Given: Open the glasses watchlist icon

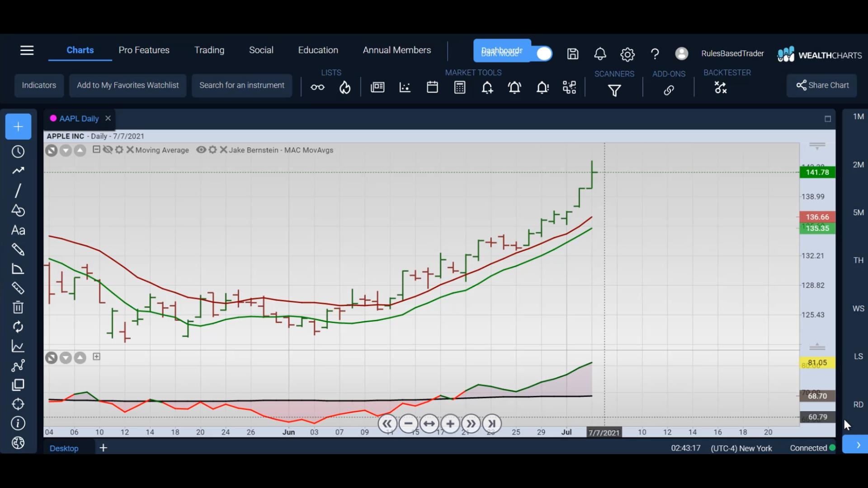Looking at the screenshot, I should click(x=317, y=87).
